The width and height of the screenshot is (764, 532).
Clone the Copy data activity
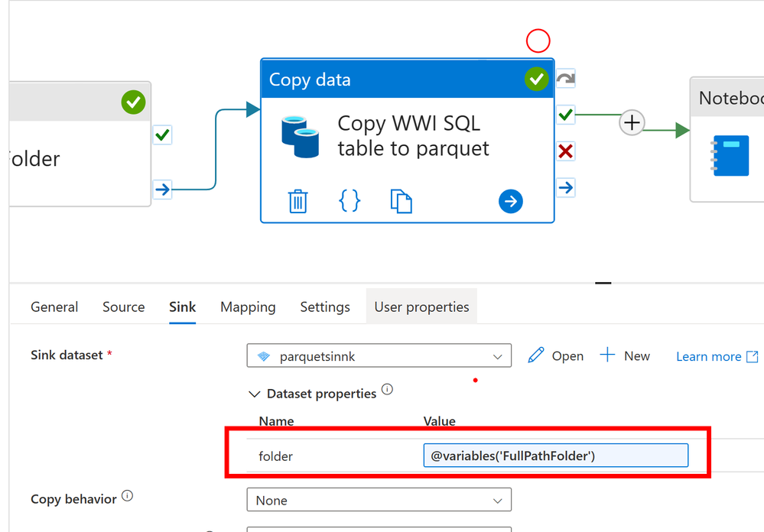coord(401,201)
